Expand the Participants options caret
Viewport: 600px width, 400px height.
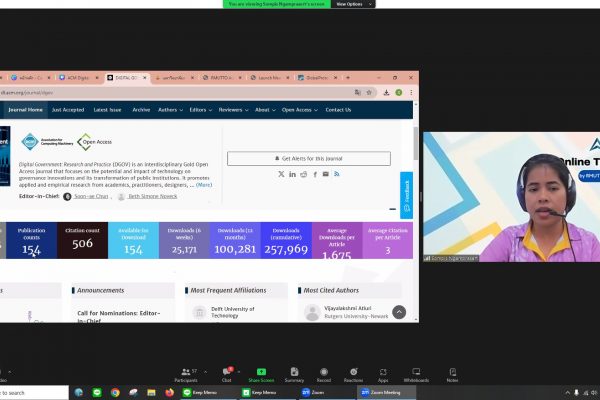coord(205,371)
